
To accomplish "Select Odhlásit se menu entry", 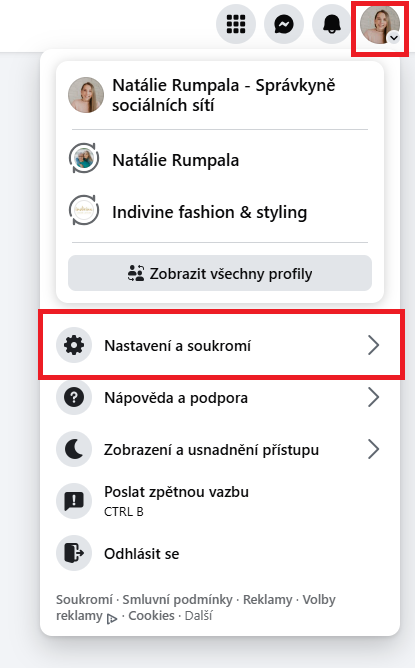I will click(220, 553).
